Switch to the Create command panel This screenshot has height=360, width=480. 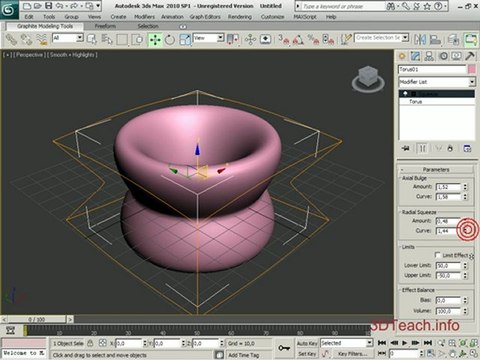click(x=402, y=56)
